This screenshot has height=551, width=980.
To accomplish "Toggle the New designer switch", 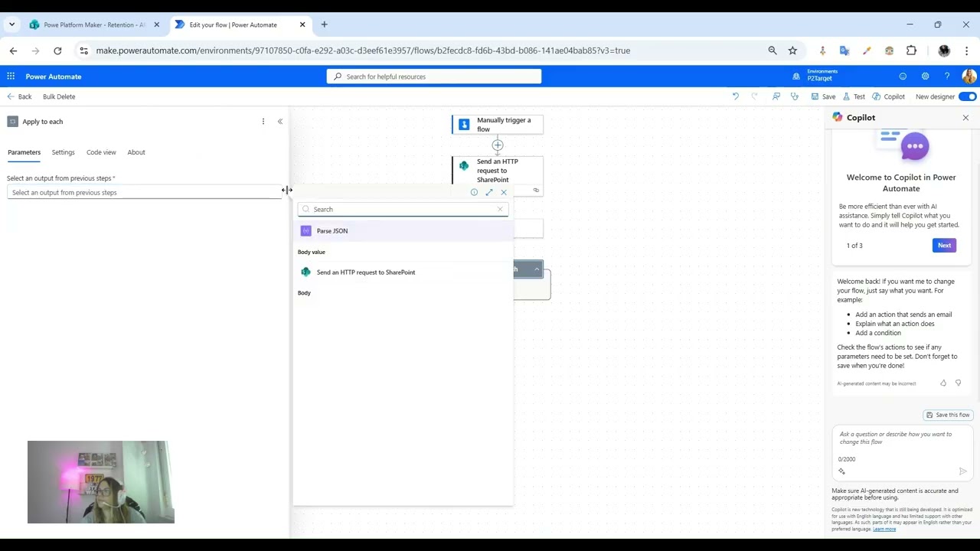I will (x=968, y=96).
